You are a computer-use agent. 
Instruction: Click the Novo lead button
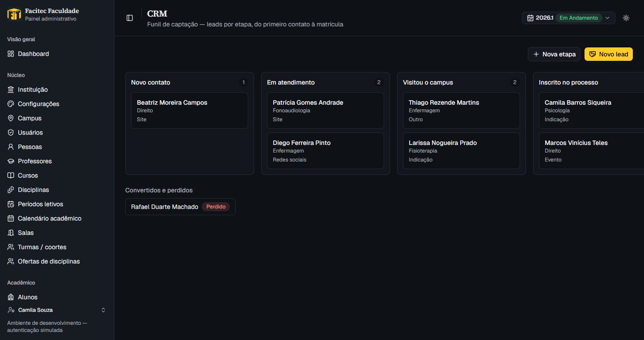(x=609, y=54)
